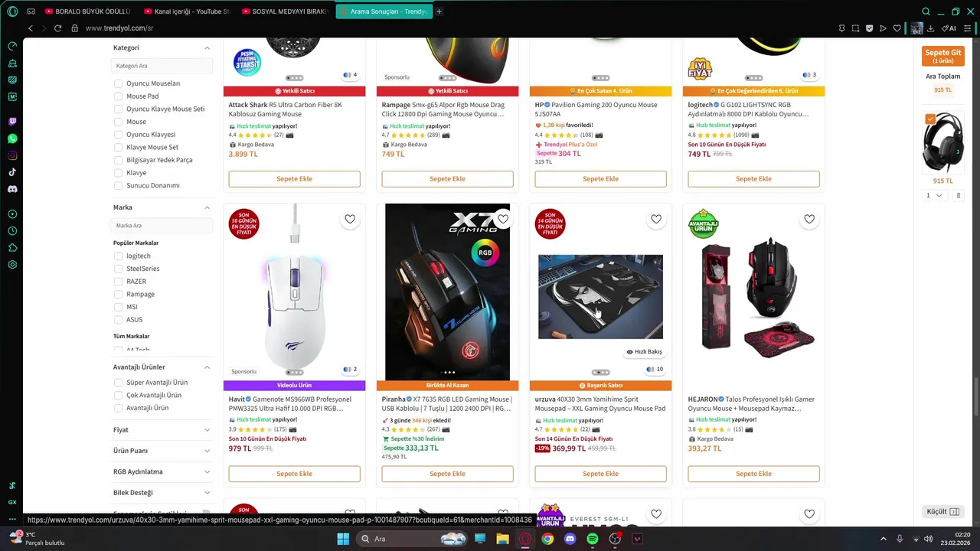
Task: Open cart quantity dropdown for headset
Action: (934, 195)
